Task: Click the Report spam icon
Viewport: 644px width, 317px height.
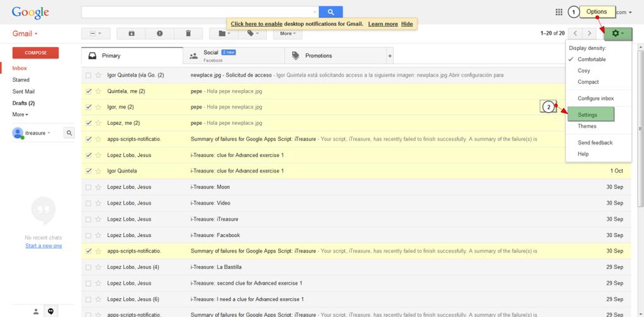Action: point(160,33)
